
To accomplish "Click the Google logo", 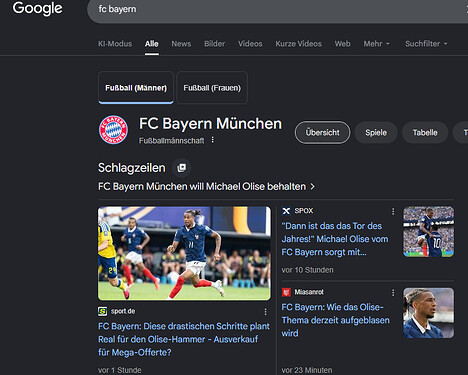I will pyautogui.click(x=37, y=8).
